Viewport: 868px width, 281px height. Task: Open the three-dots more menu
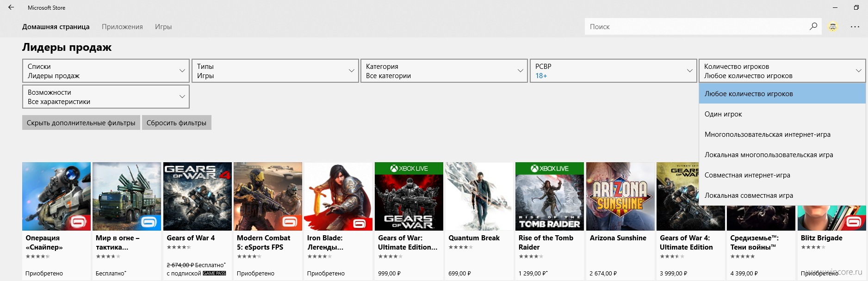coord(855,27)
